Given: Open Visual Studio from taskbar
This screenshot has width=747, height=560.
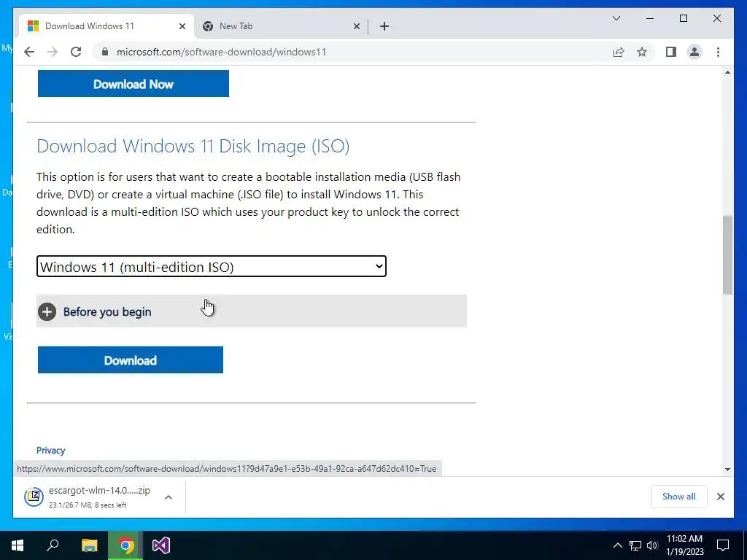Looking at the screenshot, I should click(161, 545).
